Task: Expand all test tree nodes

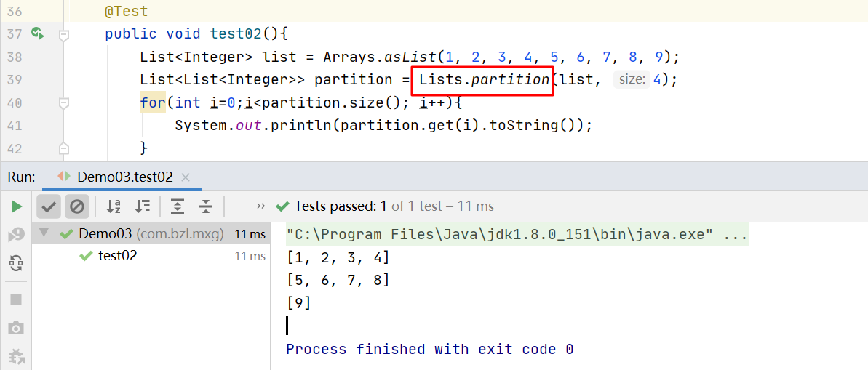Action: (178, 206)
